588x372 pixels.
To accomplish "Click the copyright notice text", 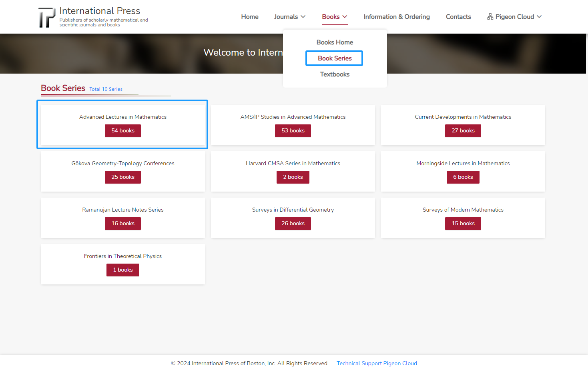I will [x=250, y=363].
